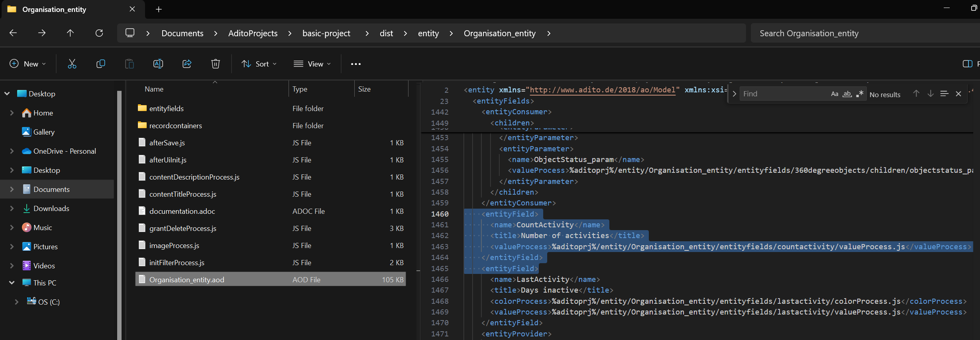Open the New item dropdown

tap(27, 64)
